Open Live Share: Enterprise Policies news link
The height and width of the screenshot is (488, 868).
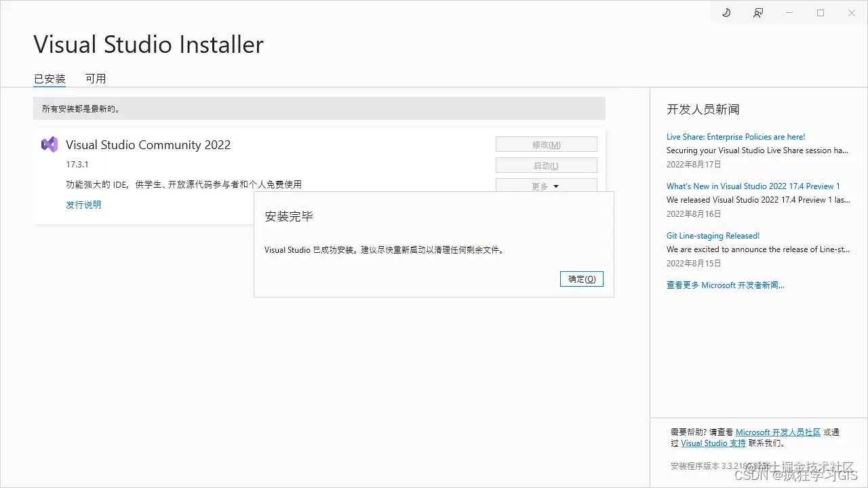(x=736, y=137)
